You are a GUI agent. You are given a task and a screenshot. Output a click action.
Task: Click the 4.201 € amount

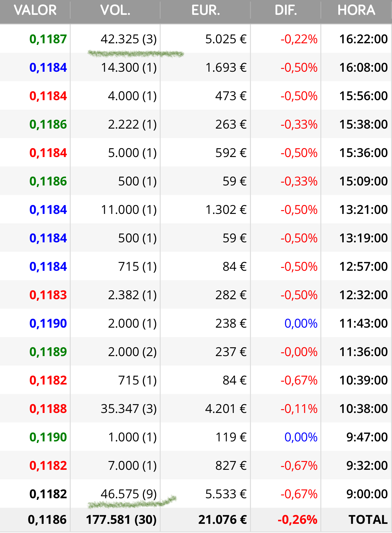coord(226,409)
